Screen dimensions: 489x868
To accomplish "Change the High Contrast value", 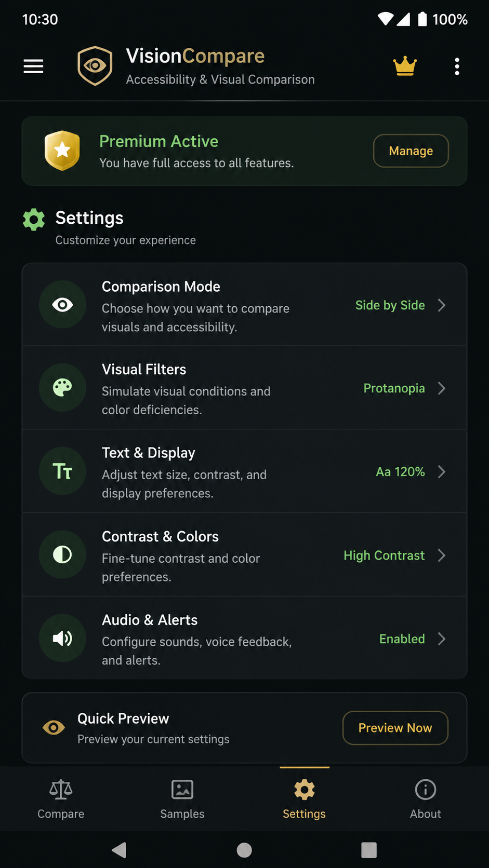I will pyautogui.click(x=384, y=555).
